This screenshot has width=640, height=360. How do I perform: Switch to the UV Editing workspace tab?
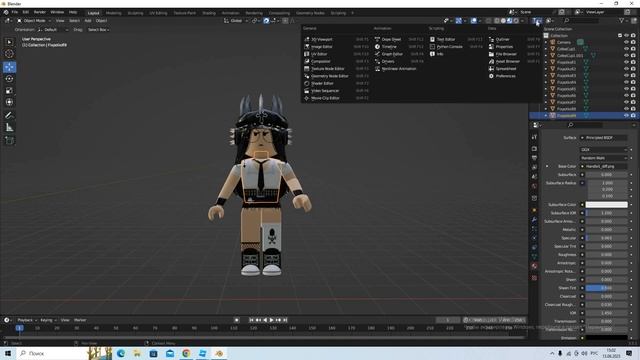coord(158,13)
